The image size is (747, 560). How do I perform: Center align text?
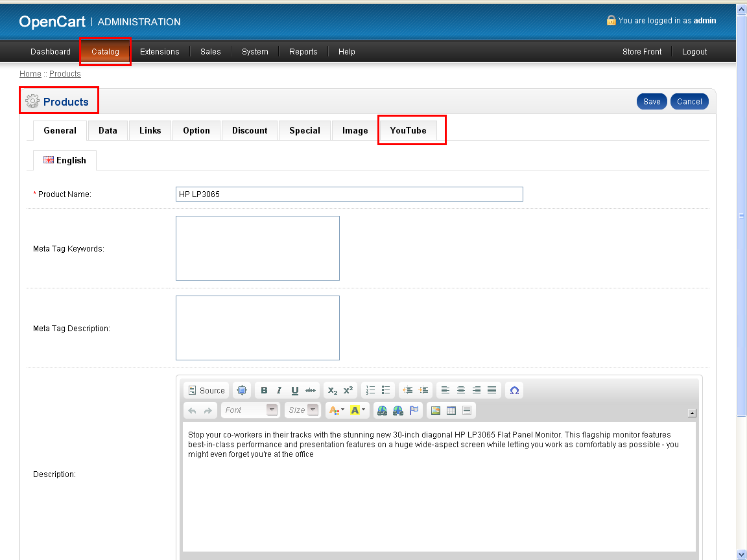pos(460,390)
